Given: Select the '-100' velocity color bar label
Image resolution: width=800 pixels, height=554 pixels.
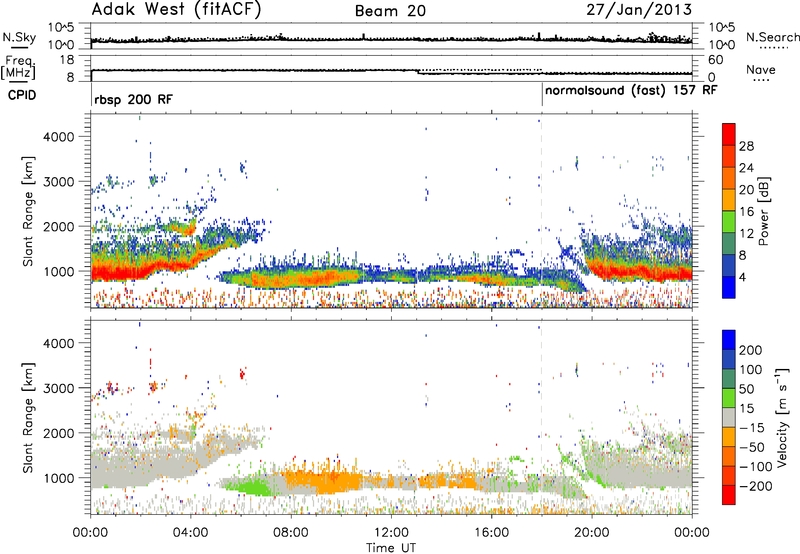Looking at the screenshot, I should (755, 467).
